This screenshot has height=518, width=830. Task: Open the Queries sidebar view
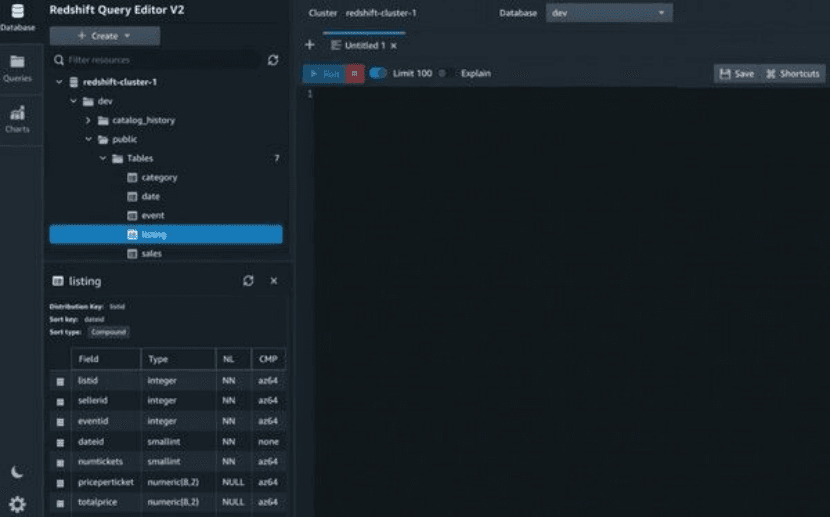17,69
